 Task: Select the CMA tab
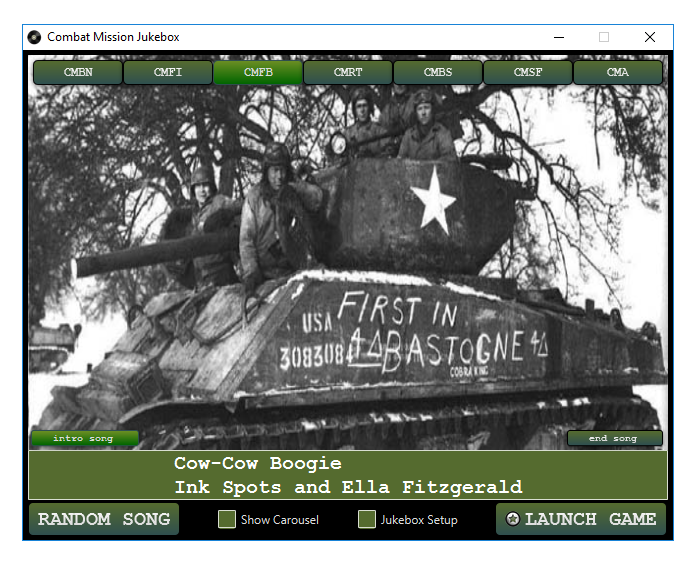pos(618,72)
